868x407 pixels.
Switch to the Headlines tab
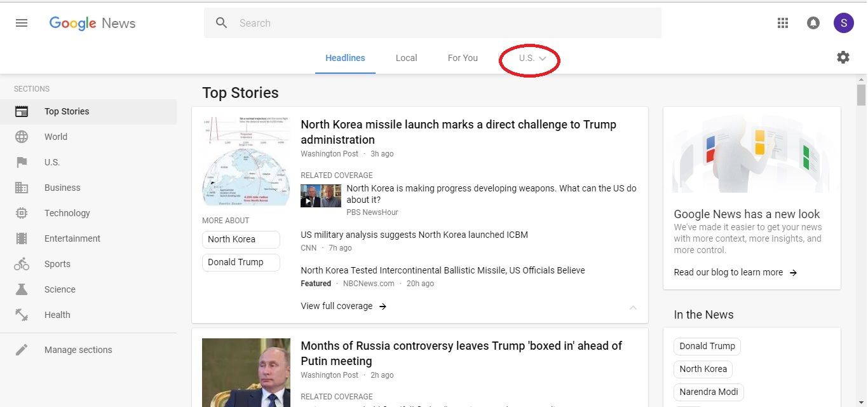[x=345, y=58]
